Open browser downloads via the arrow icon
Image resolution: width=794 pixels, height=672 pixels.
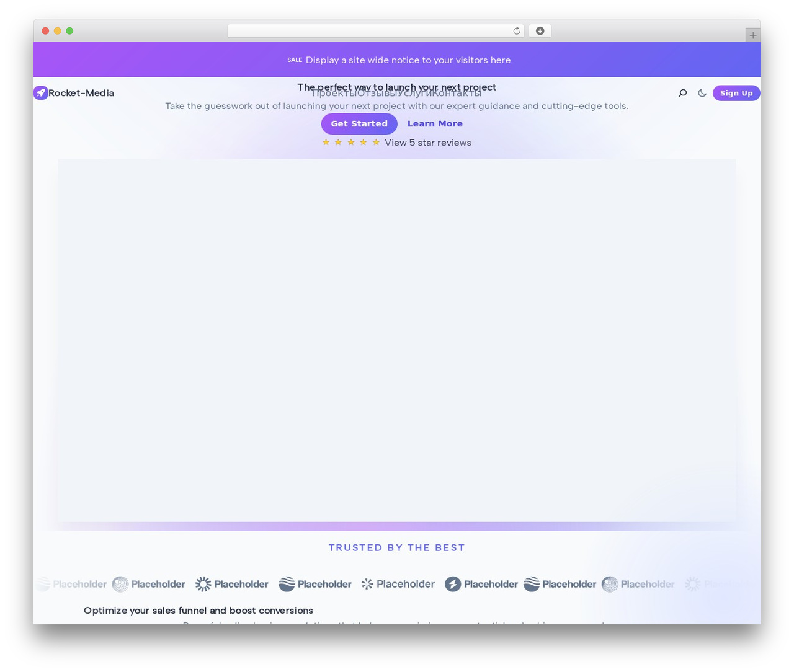(540, 31)
